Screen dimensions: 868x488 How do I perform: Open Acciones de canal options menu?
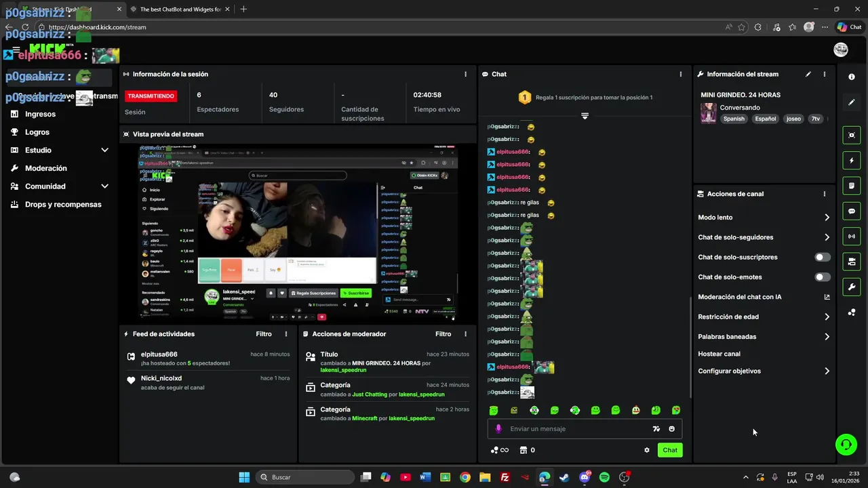(x=825, y=194)
